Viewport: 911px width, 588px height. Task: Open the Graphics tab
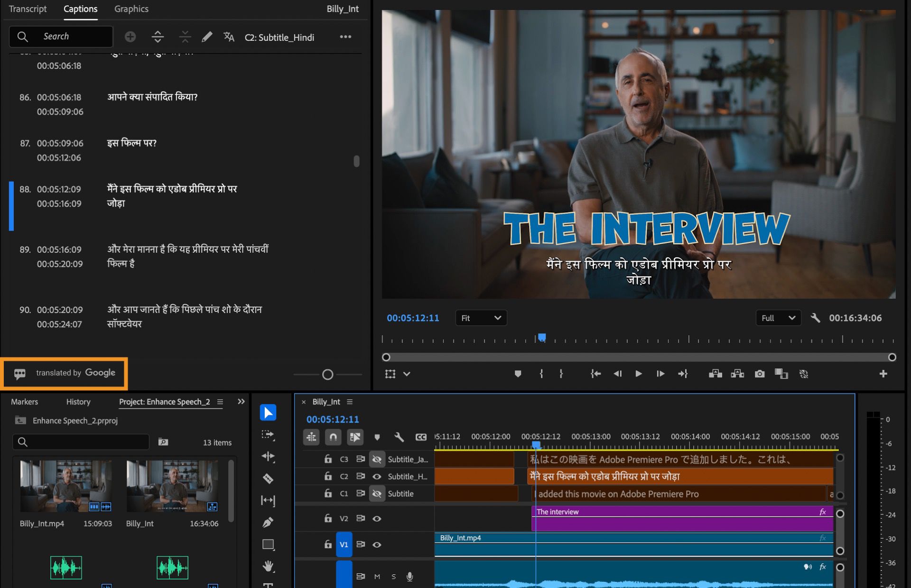(131, 9)
